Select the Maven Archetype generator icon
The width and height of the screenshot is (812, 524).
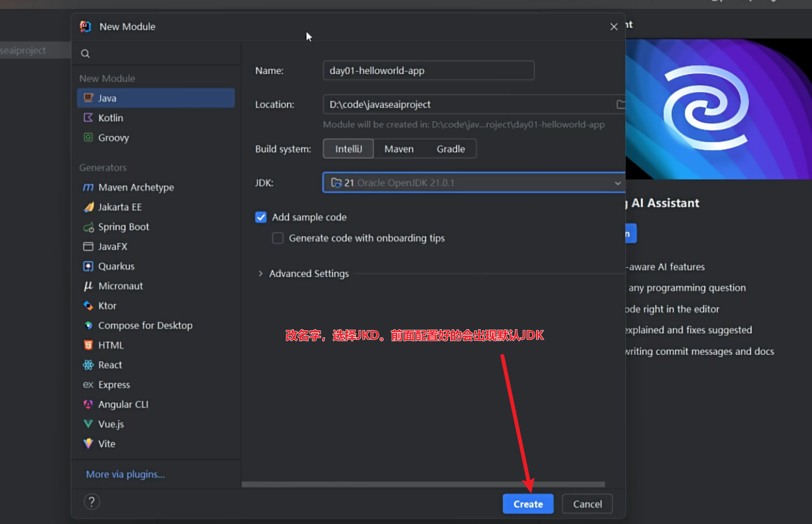[x=88, y=187]
